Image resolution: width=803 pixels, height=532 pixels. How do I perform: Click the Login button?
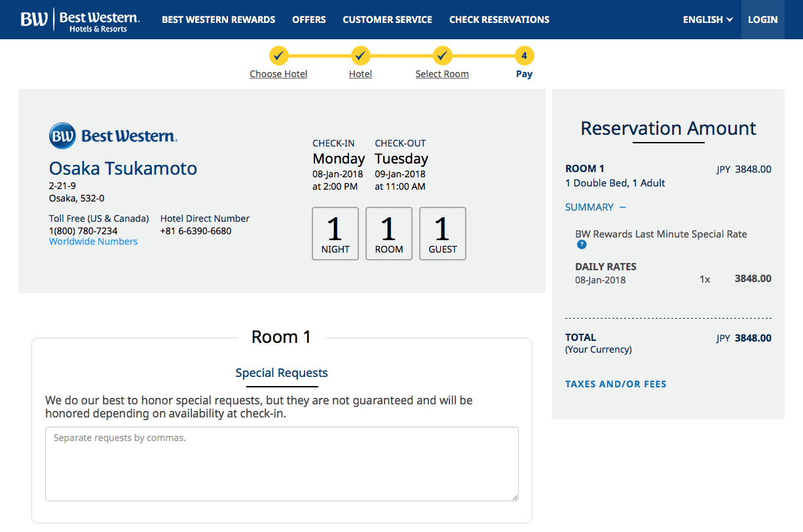[x=763, y=20]
